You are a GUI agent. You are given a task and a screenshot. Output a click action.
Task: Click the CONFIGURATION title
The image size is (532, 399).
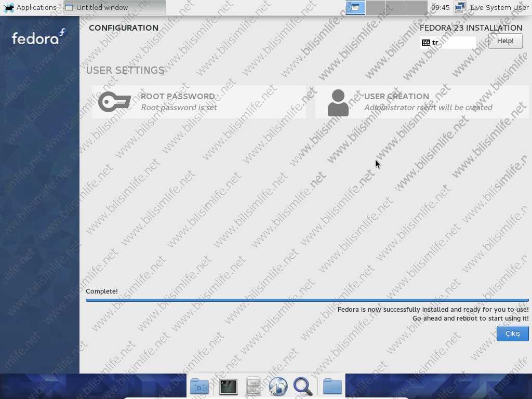point(124,28)
